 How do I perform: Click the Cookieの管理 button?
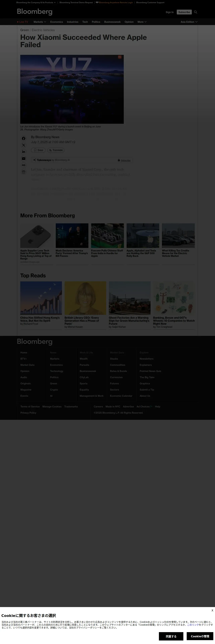200,636
